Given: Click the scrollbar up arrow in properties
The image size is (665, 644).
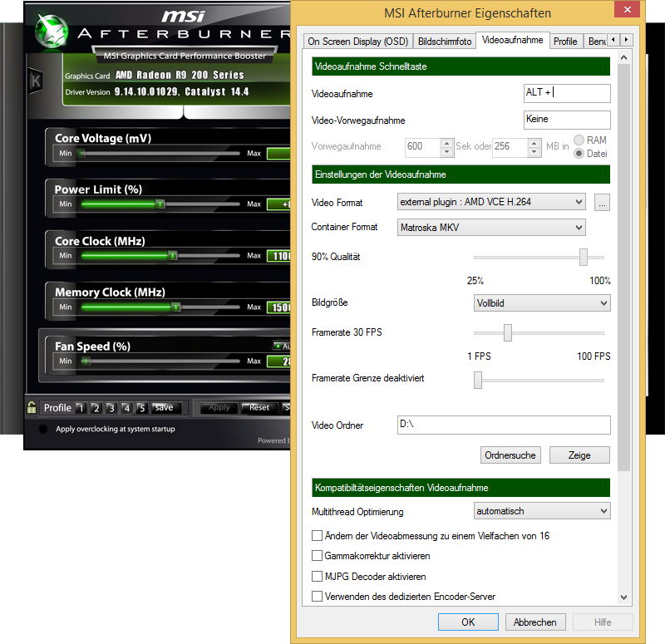Looking at the screenshot, I should (x=623, y=57).
